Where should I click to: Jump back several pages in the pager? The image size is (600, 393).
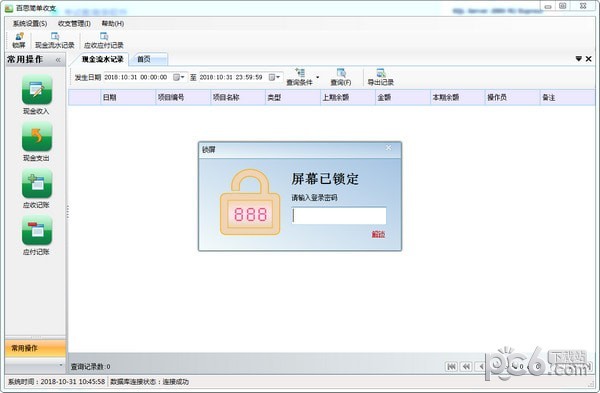coord(466,366)
